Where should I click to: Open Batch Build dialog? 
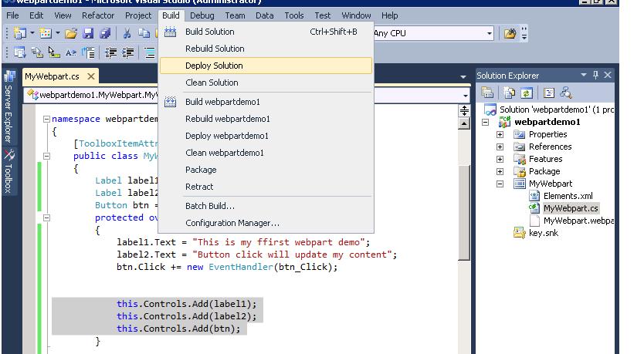266,206
